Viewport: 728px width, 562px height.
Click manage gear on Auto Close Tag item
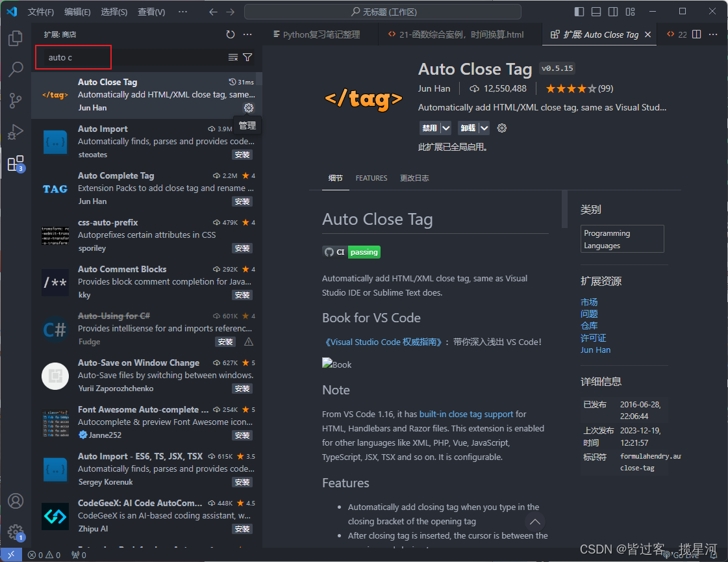[249, 108]
